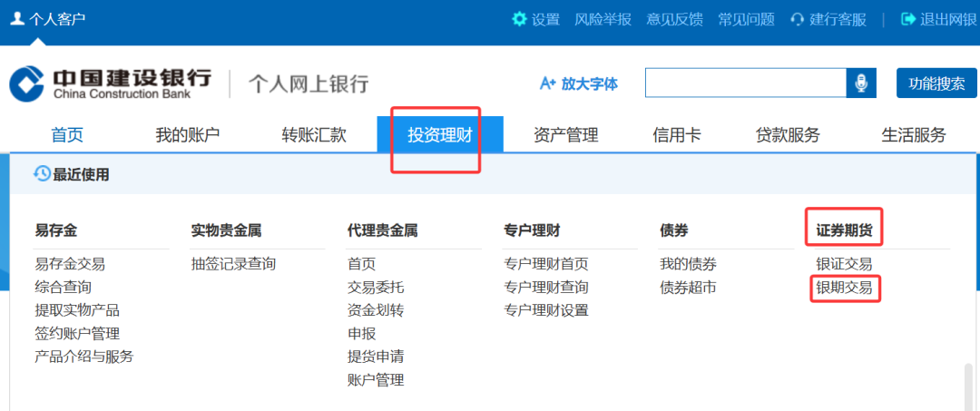Click 专户理财查询 menu entry
This screenshot has height=411, width=980.
tap(546, 288)
